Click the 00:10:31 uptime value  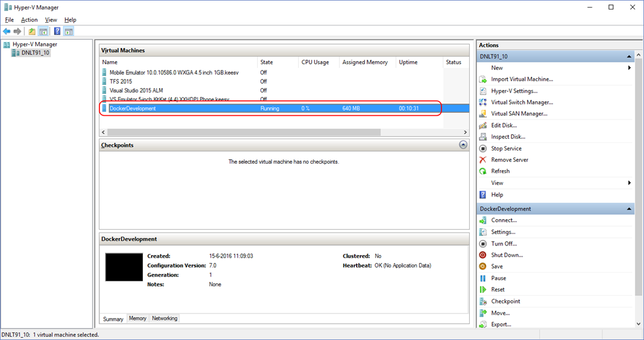pos(409,108)
